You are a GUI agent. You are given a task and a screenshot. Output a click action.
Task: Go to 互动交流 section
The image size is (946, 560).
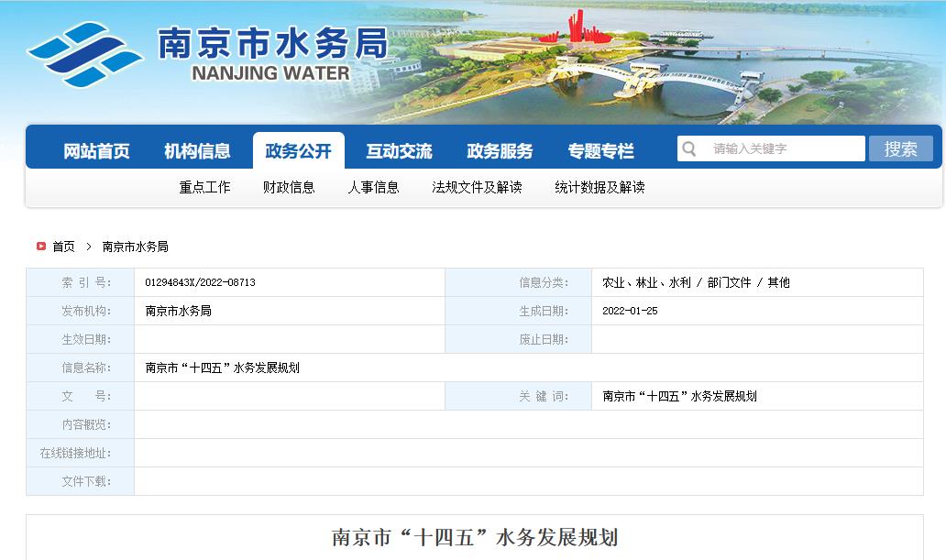coord(399,151)
